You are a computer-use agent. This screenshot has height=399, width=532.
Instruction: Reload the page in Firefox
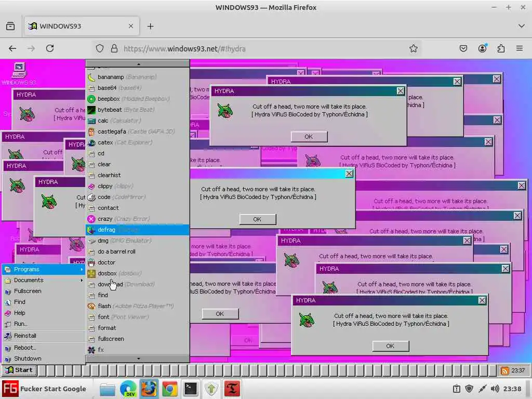(x=50, y=48)
